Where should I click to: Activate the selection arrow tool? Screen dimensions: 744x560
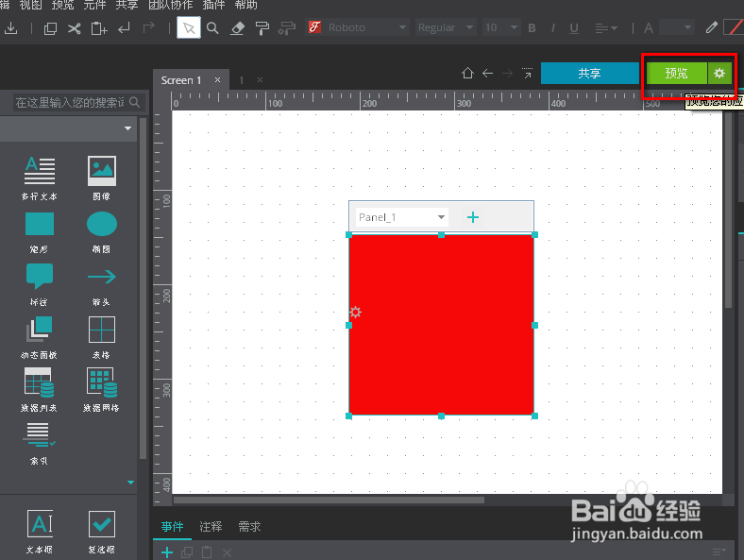(x=189, y=28)
